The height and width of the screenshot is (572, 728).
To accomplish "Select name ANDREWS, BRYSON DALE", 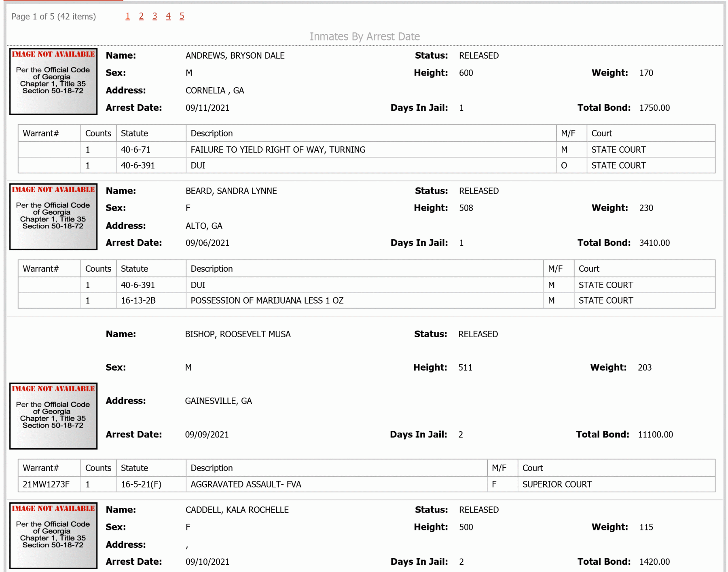I will coord(235,56).
